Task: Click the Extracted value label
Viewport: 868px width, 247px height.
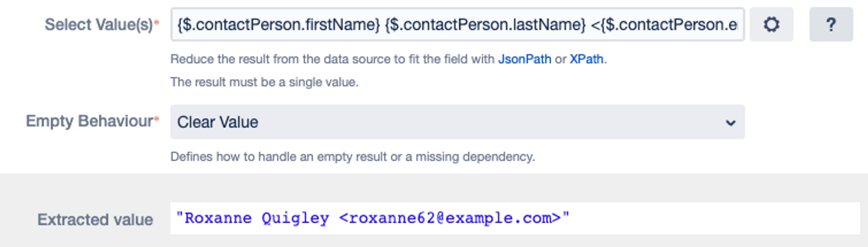Action: (95, 220)
